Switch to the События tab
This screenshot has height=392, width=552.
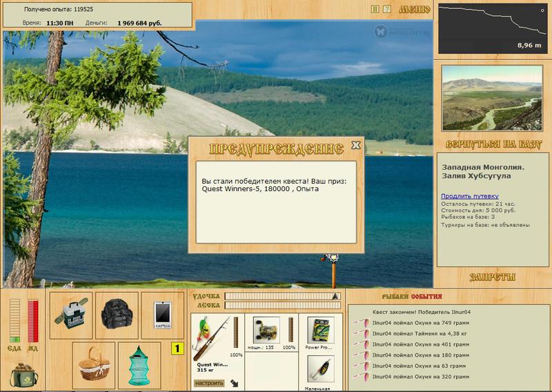tap(426, 297)
